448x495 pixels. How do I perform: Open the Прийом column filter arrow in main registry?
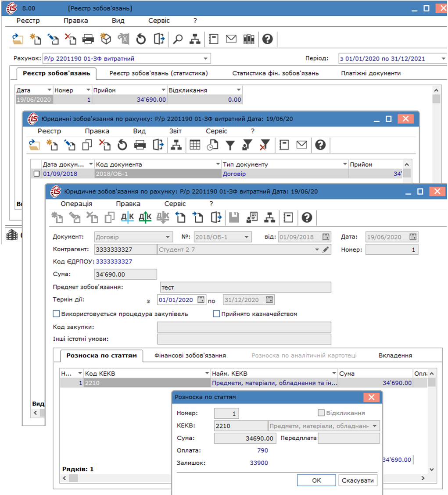(x=163, y=90)
